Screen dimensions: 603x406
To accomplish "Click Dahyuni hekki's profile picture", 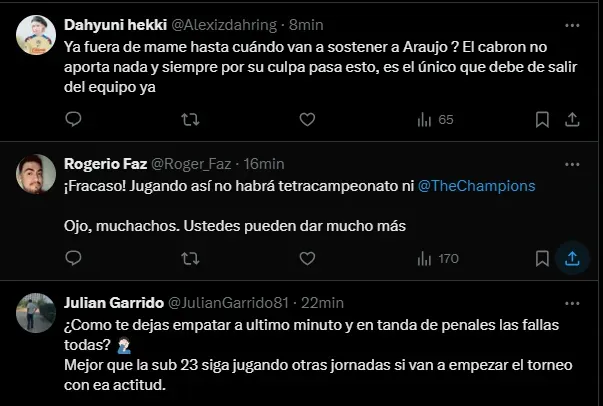I will point(34,37).
